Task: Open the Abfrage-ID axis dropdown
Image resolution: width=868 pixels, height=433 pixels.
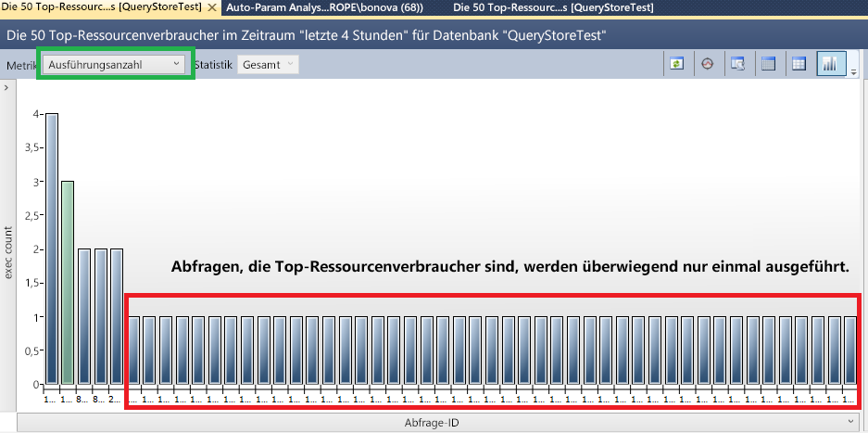Action: point(437,423)
